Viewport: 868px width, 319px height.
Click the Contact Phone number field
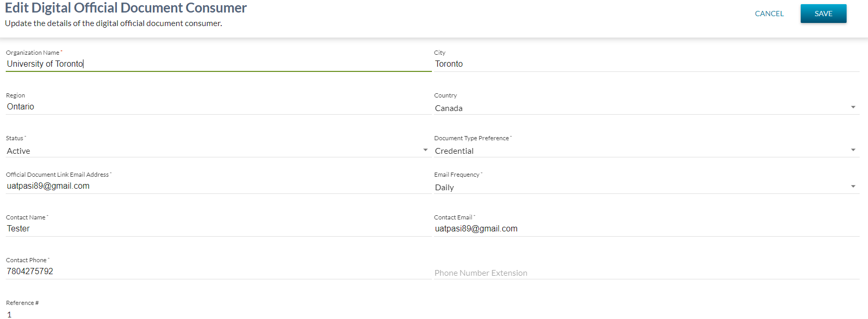click(x=218, y=271)
